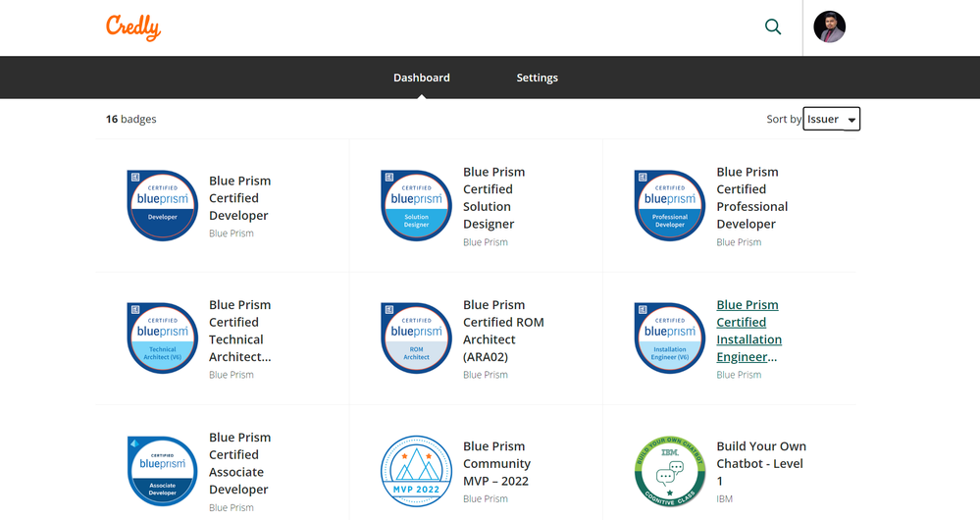Click the 'Sort by' label

click(x=784, y=119)
